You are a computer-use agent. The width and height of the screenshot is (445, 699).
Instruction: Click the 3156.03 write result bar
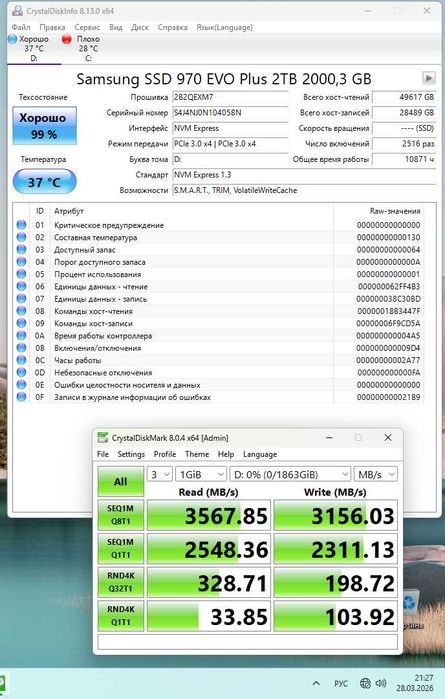coord(335,515)
